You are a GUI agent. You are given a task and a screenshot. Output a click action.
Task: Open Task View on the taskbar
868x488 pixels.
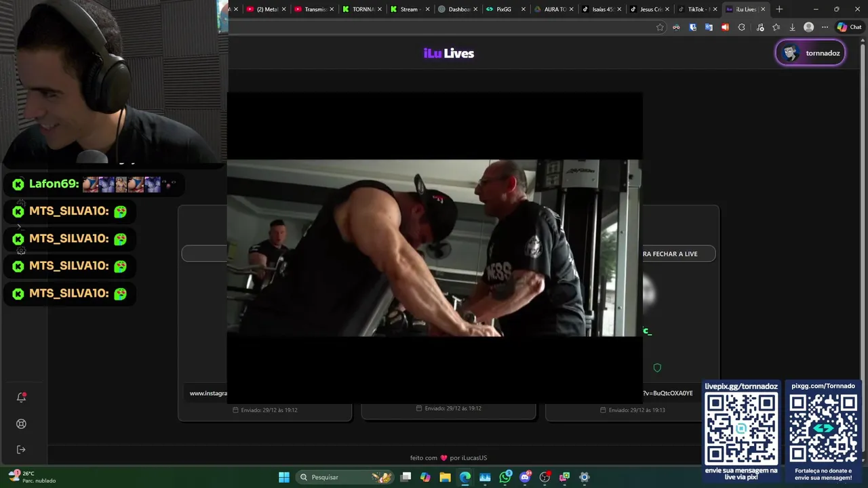(406, 477)
